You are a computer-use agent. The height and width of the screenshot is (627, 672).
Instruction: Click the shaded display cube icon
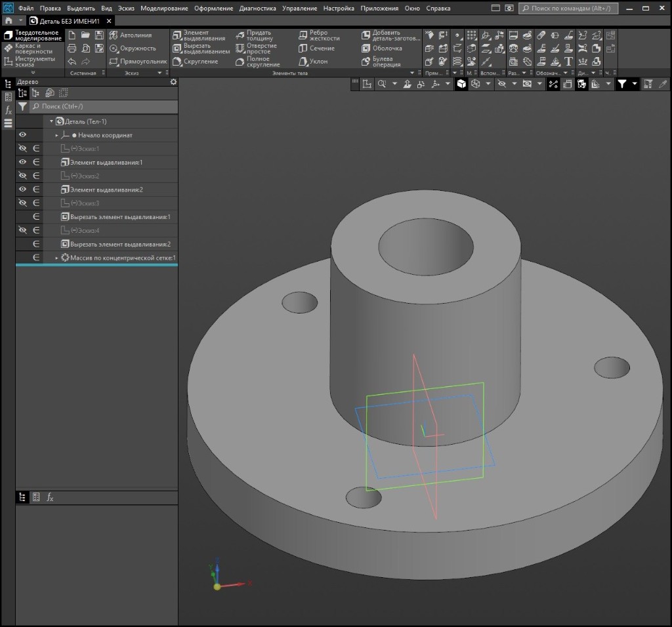pos(461,84)
